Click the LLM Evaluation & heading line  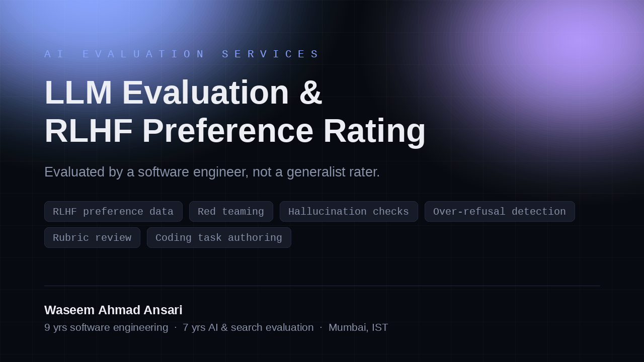(x=183, y=93)
